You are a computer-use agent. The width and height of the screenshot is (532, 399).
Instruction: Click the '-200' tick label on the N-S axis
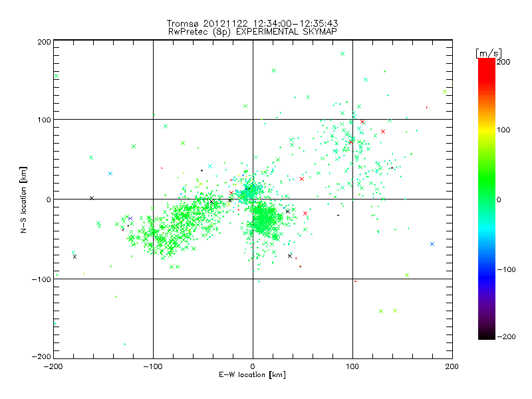pyautogui.click(x=41, y=356)
